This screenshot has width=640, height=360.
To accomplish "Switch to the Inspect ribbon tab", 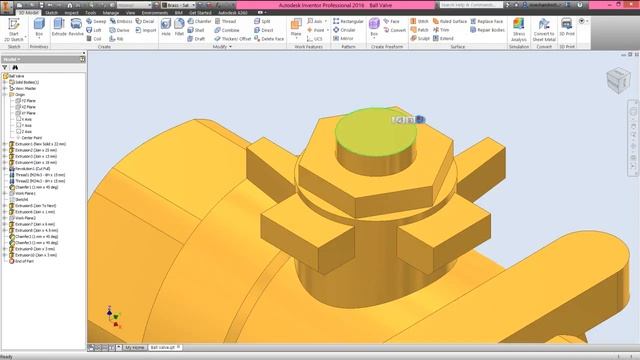I will click(x=71, y=13).
